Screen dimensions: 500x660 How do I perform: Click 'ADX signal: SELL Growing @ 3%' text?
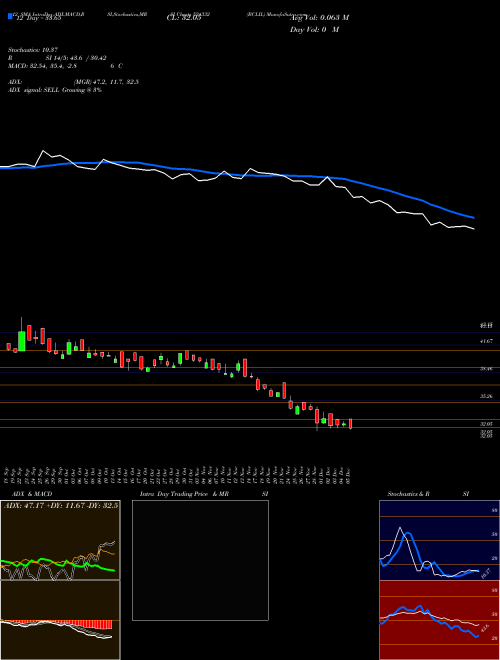click(x=55, y=90)
